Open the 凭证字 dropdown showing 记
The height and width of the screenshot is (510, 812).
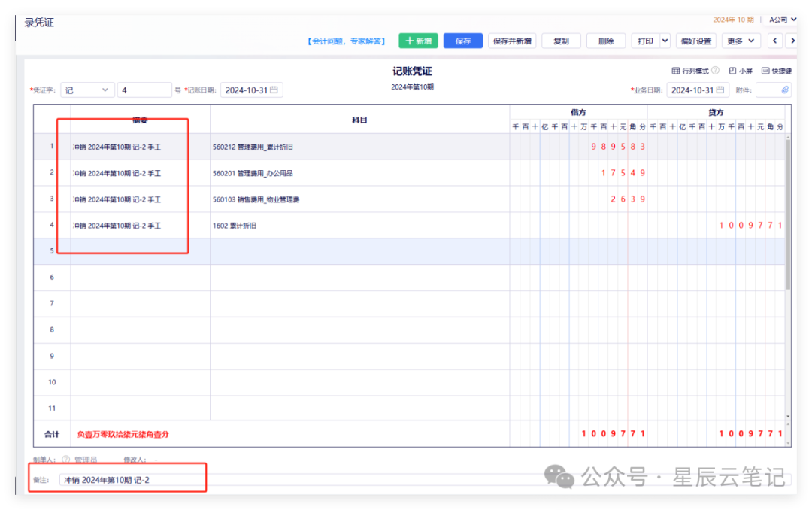(87, 90)
